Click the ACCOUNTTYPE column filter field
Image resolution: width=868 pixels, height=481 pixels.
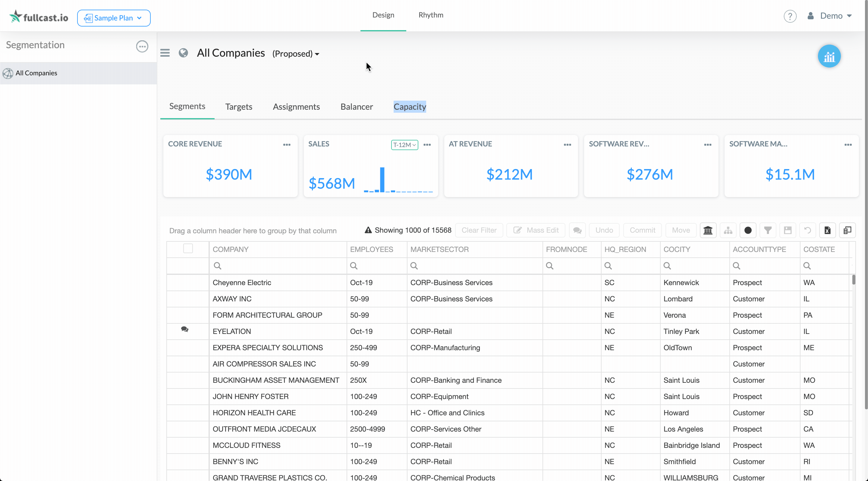click(x=765, y=266)
